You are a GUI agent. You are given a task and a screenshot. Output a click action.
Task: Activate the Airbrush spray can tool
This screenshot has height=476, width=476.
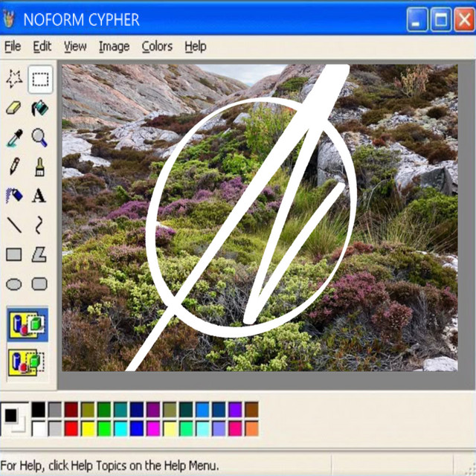[x=13, y=196]
